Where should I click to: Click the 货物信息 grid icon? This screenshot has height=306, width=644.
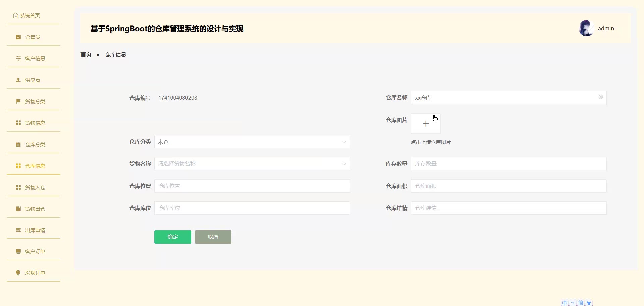click(x=18, y=123)
